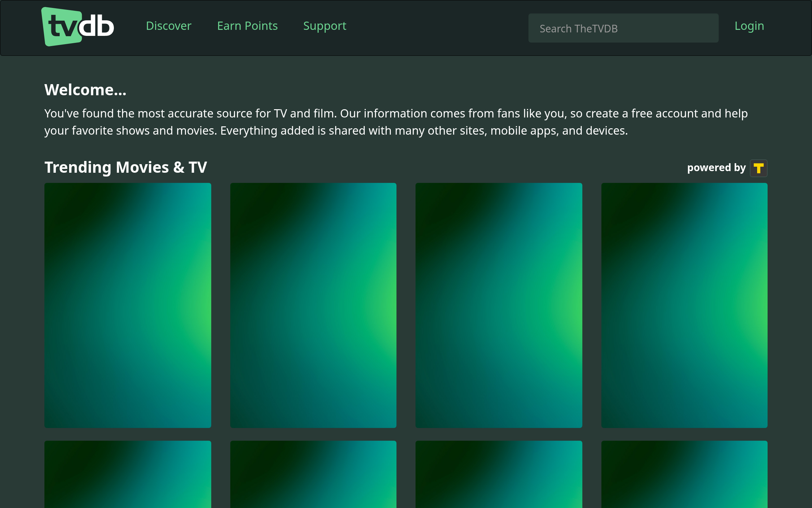Click the yellow T powered-by icon

click(758, 168)
